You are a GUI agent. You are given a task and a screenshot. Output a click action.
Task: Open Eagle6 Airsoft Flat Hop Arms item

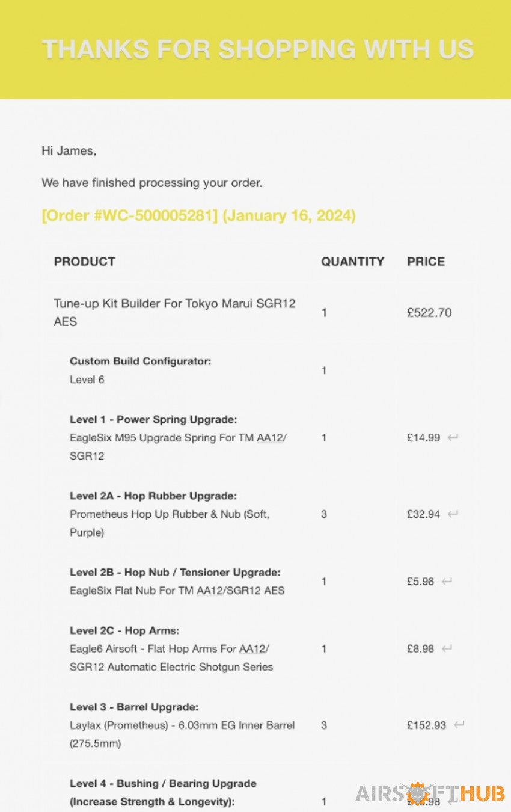click(x=171, y=658)
